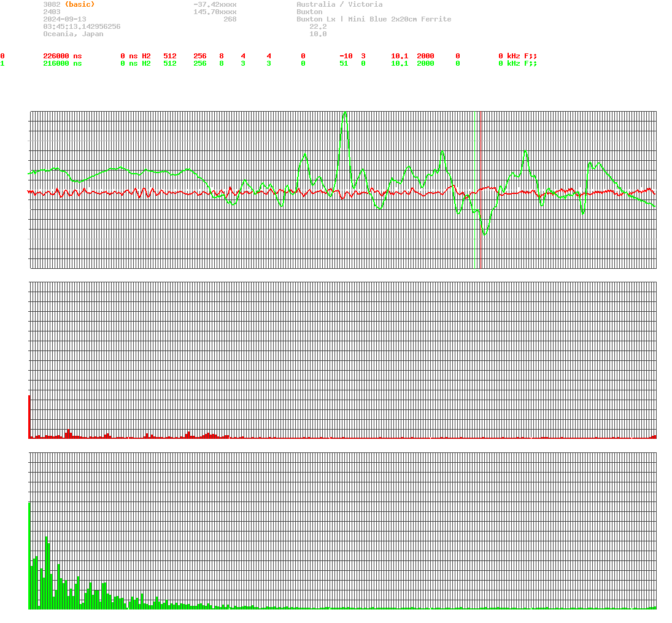
Task: Select the latitude '-37.42xxxx'
Action: click(215, 4)
